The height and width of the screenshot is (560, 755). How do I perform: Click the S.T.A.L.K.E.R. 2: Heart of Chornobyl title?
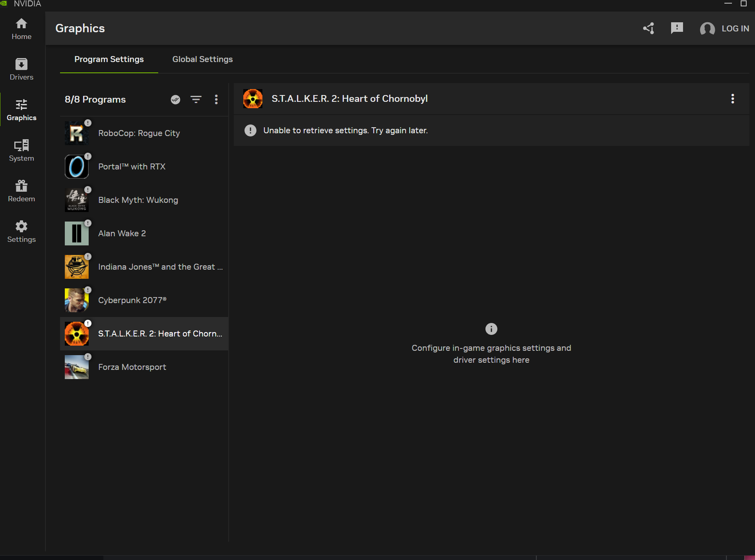[x=349, y=99]
